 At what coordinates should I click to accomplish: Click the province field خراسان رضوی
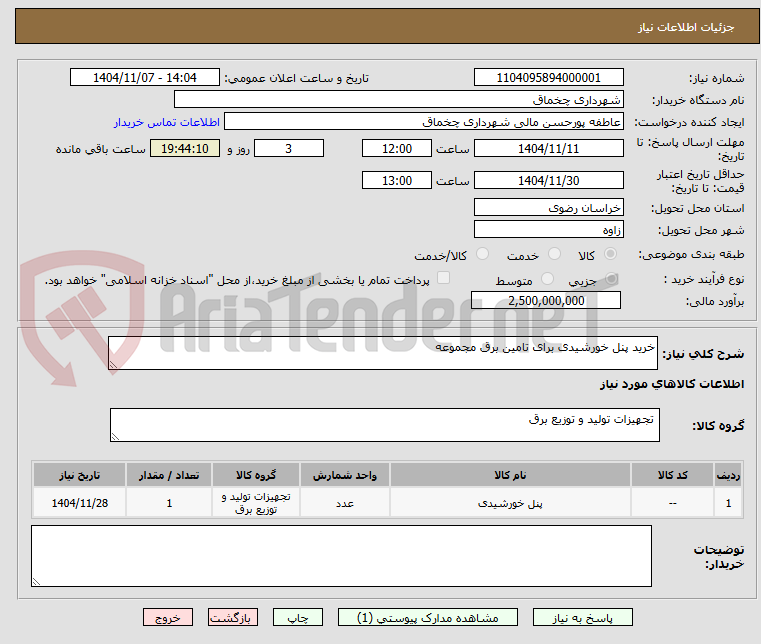(x=548, y=207)
